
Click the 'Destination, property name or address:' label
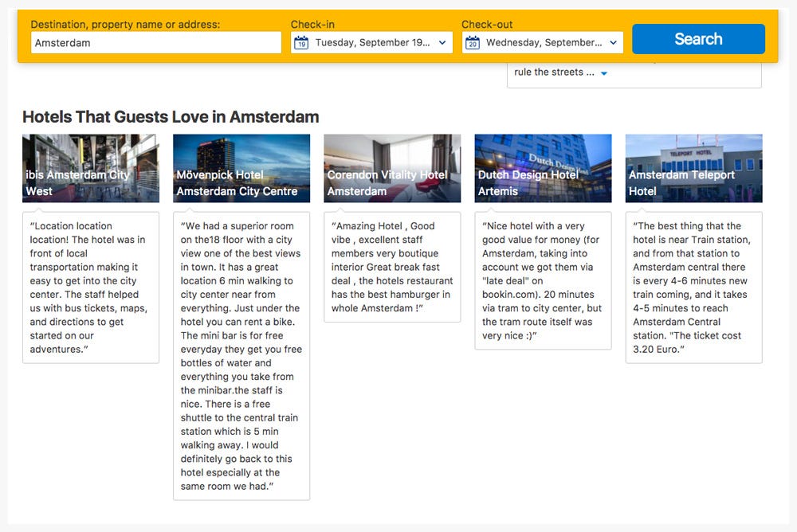pyautogui.click(x=126, y=25)
